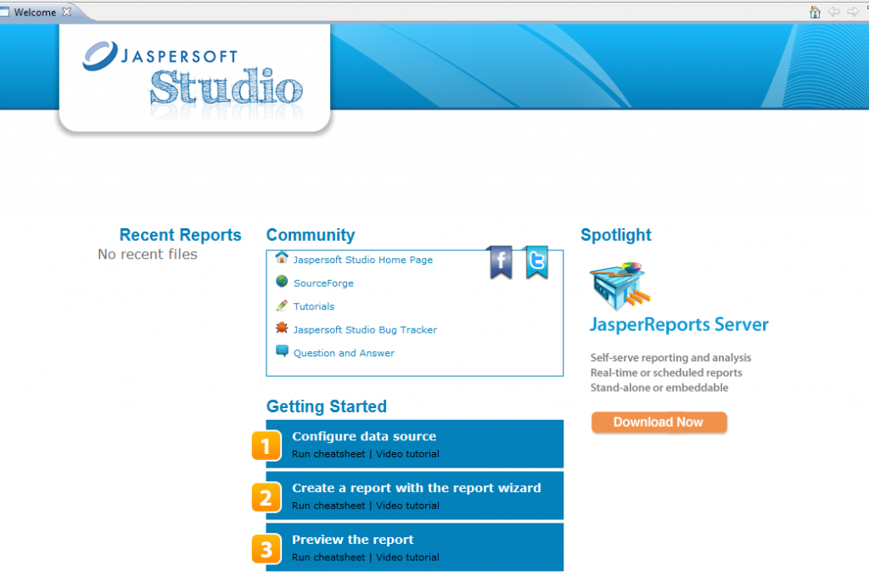Click the bug icon beside Bug Tracker
The image size is (869, 588).
click(282, 328)
